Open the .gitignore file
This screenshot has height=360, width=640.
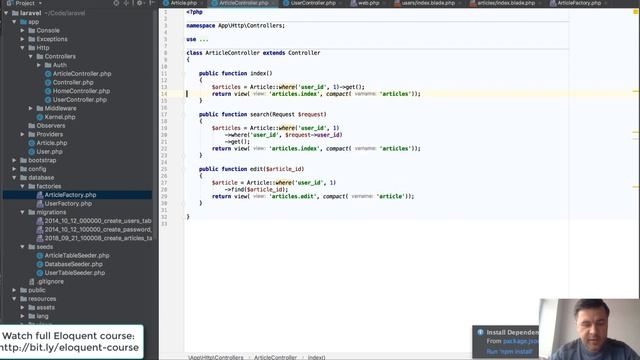[x=50, y=282]
